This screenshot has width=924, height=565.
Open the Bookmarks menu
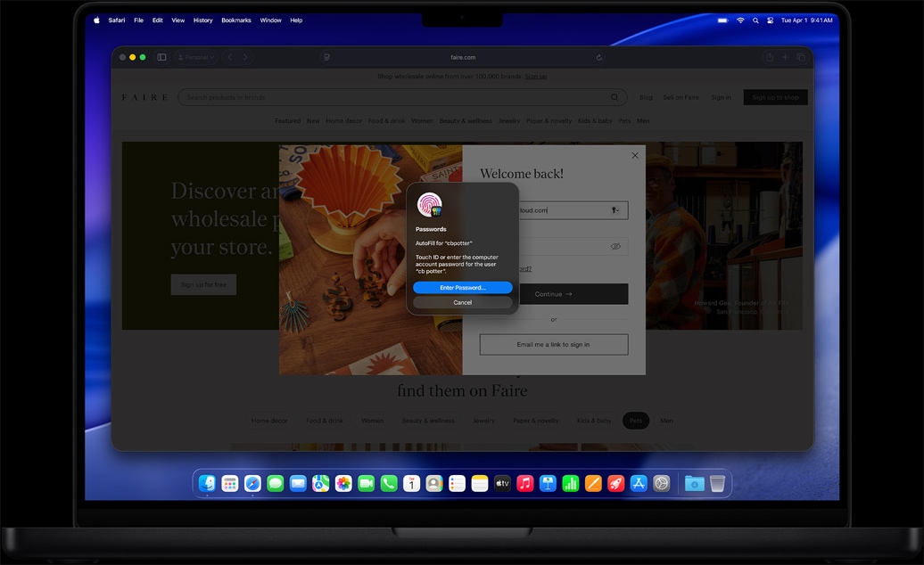click(235, 20)
